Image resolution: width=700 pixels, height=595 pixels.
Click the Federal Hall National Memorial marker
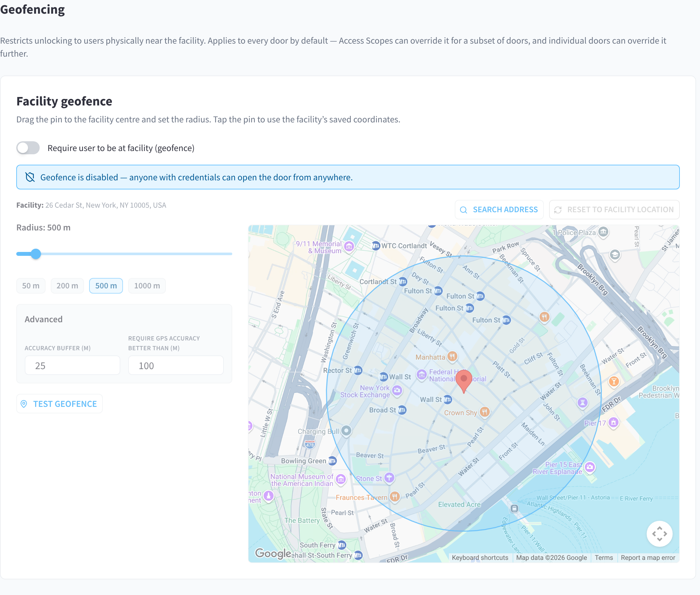422,374
